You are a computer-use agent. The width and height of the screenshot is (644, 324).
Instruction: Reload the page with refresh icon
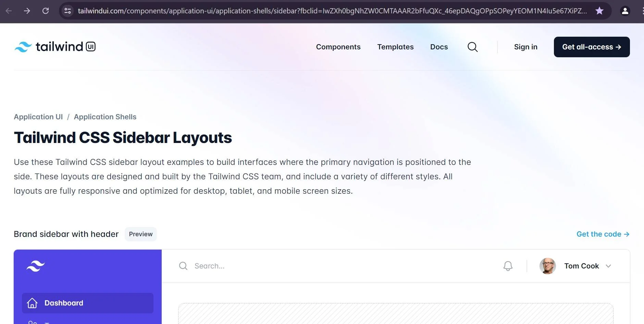(45, 11)
